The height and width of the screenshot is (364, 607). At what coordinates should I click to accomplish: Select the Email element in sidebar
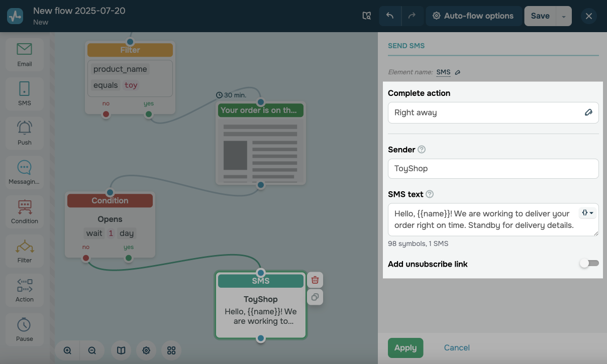point(24,54)
